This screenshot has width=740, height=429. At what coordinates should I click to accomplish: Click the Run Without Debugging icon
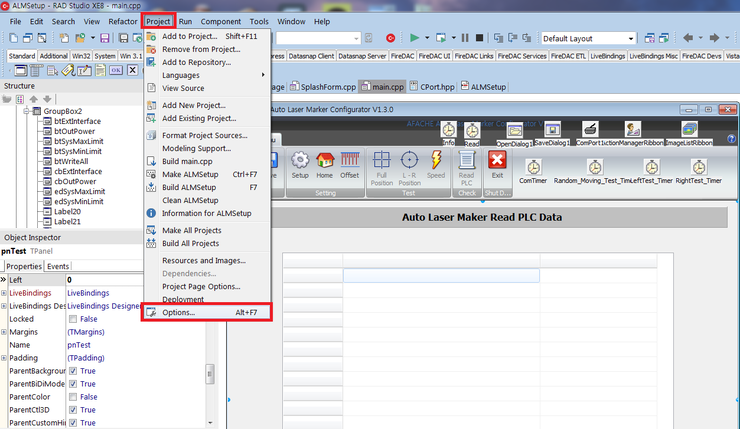(x=441, y=38)
